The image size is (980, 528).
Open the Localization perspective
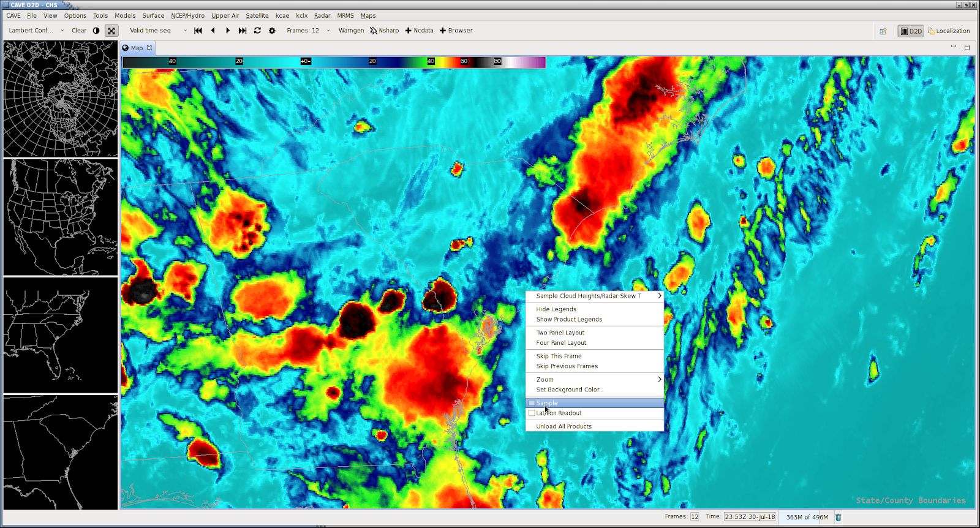pyautogui.click(x=949, y=31)
